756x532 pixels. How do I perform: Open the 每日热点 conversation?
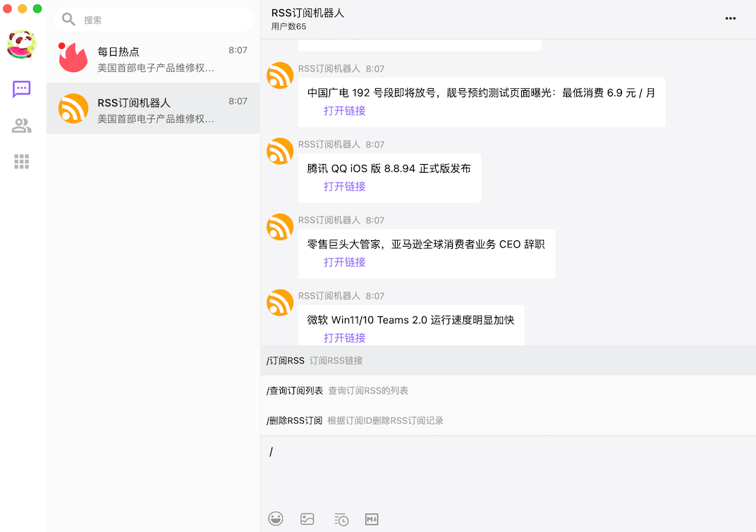[x=153, y=58]
